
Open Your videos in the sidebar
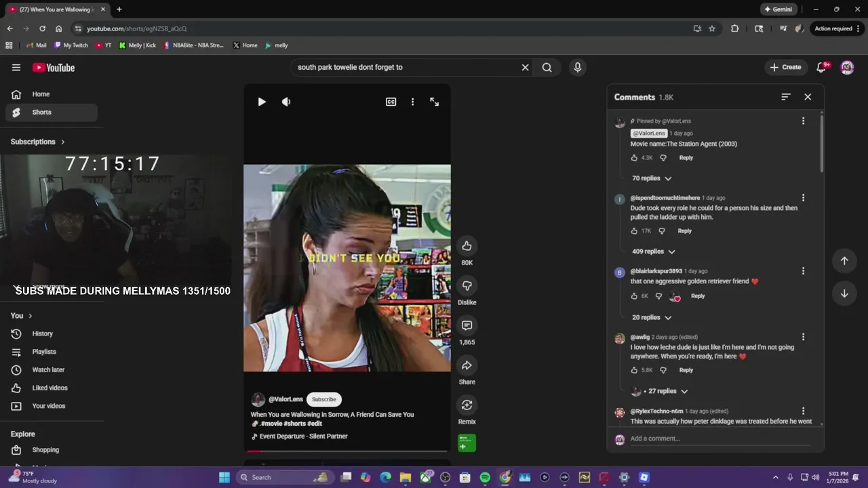pyautogui.click(x=52, y=406)
